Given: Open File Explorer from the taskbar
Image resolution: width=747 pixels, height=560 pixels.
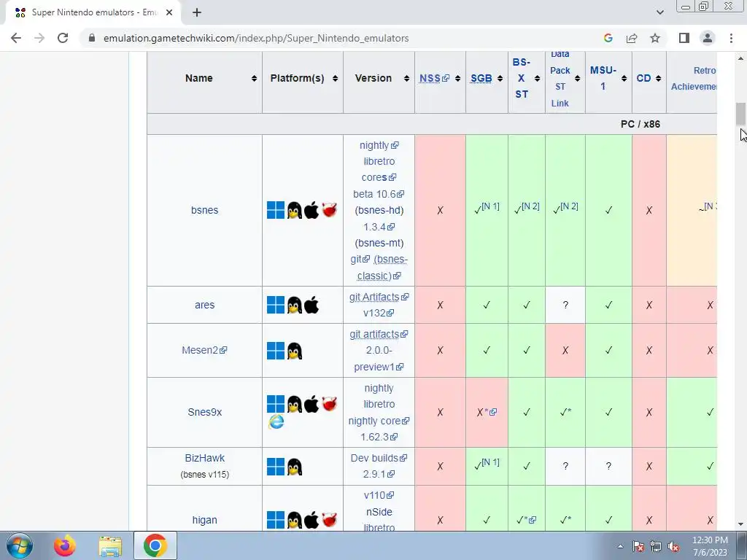Looking at the screenshot, I should 111,545.
